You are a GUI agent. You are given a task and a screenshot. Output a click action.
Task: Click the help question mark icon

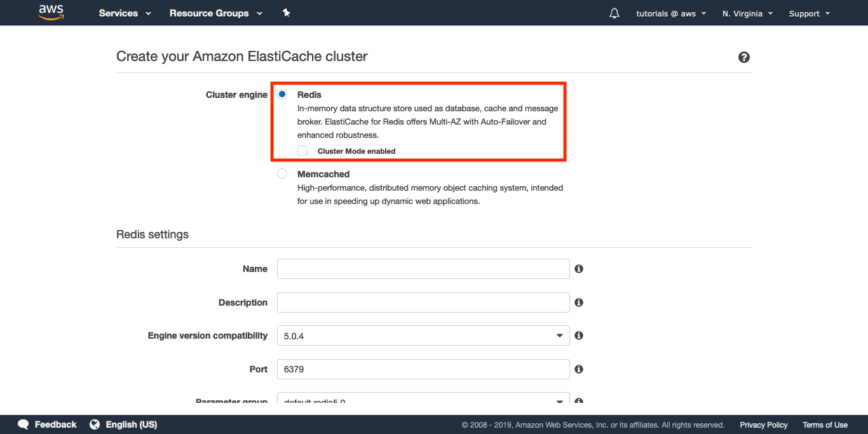point(744,57)
